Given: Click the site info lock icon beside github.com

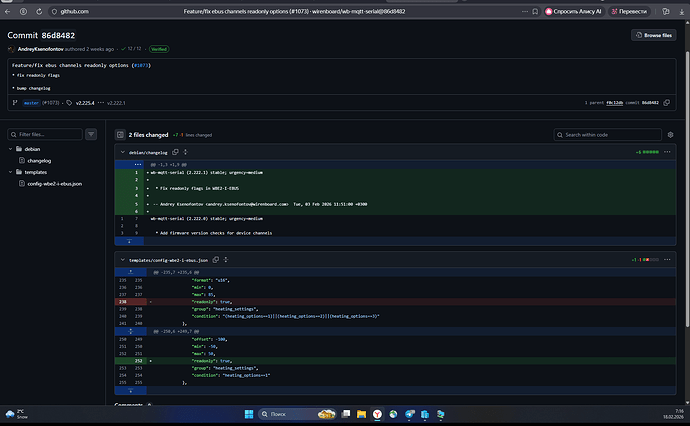Looking at the screenshot, I should point(54,11).
